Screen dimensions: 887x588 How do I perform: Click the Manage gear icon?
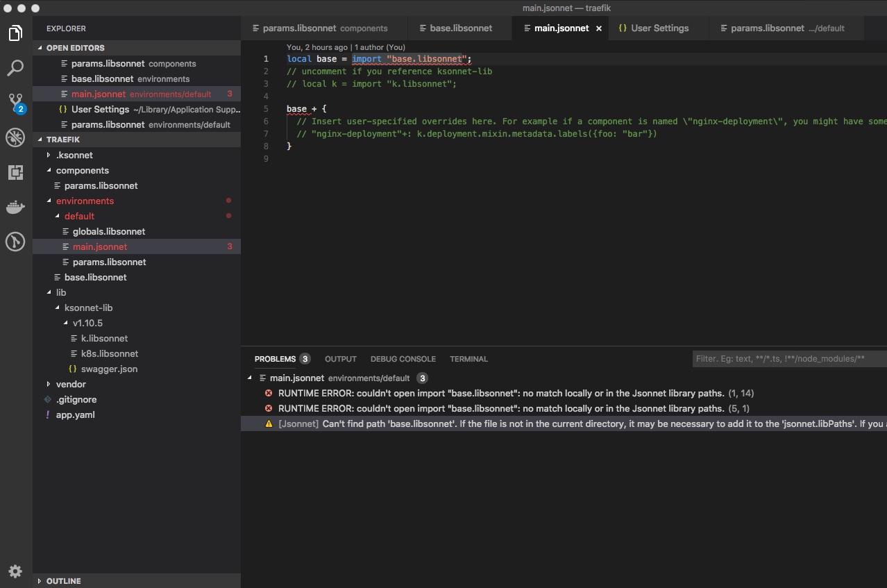[15, 571]
